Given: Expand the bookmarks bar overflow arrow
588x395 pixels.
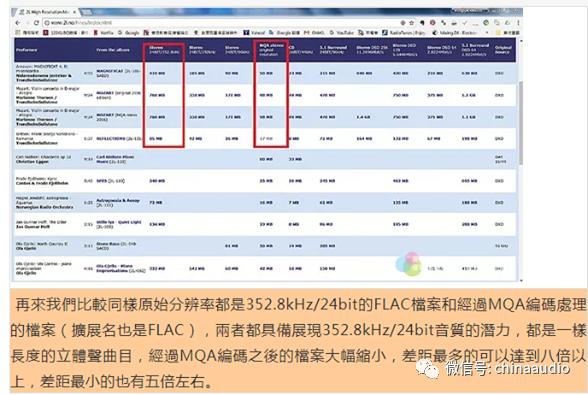Looking at the screenshot, I should coord(487,33).
